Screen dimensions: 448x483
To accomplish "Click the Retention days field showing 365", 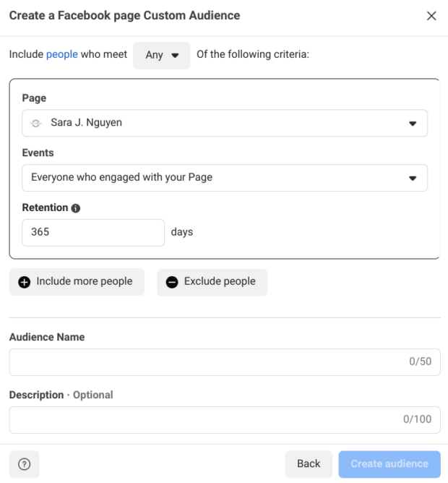I will 93,233.
